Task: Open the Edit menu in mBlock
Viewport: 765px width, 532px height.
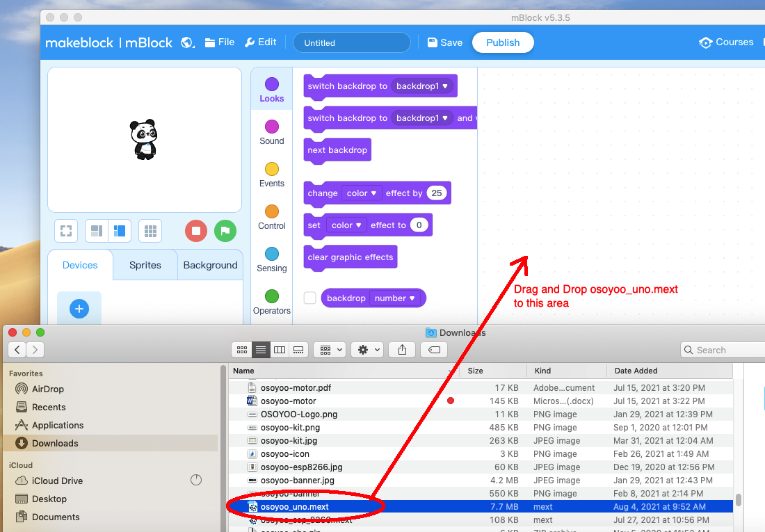Action: 261,42
